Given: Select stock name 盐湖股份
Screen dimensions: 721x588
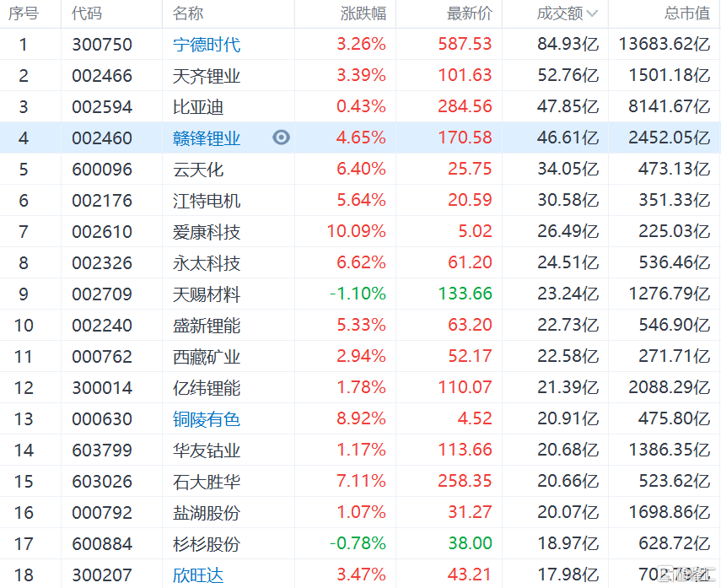Looking at the screenshot, I should coord(207,513).
